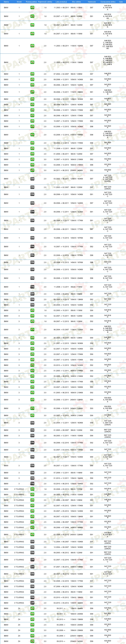Click the petrol icon in the 05.2006 -> 10.2013 E93 row
126x644 pixels.
pyautogui.click(x=32, y=409)
